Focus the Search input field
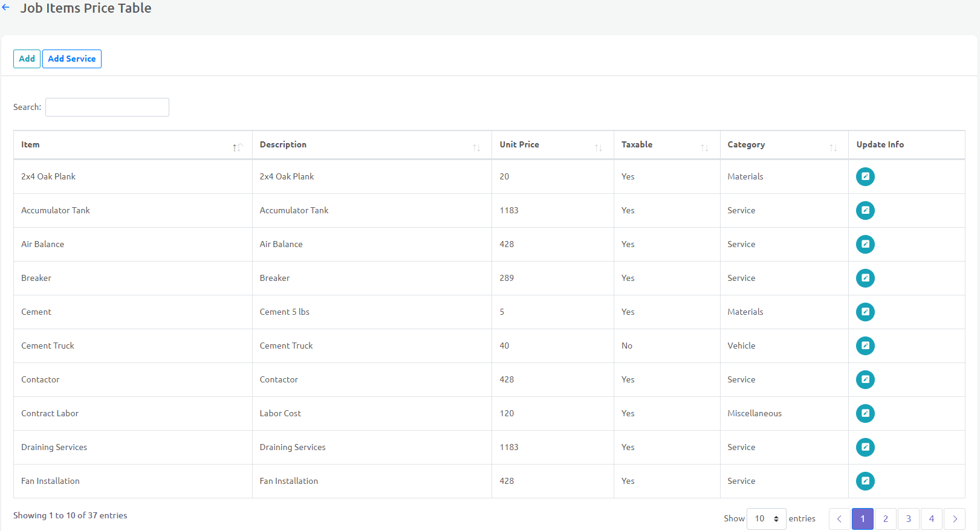This screenshot has height=531, width=980. point(107,107)
